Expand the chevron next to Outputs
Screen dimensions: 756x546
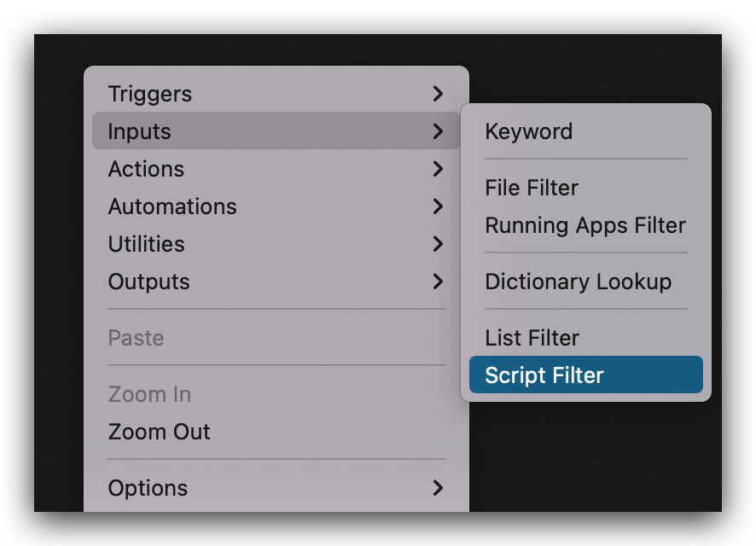[438, 282]
